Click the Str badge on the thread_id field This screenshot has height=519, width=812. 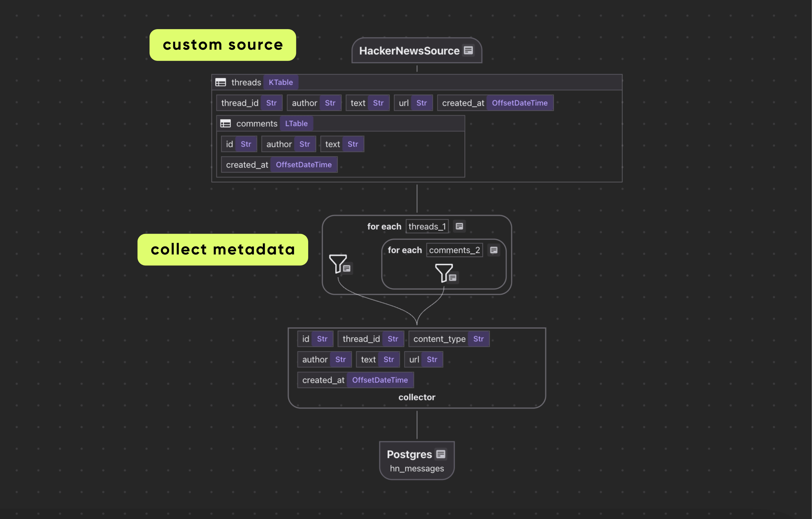271,103
